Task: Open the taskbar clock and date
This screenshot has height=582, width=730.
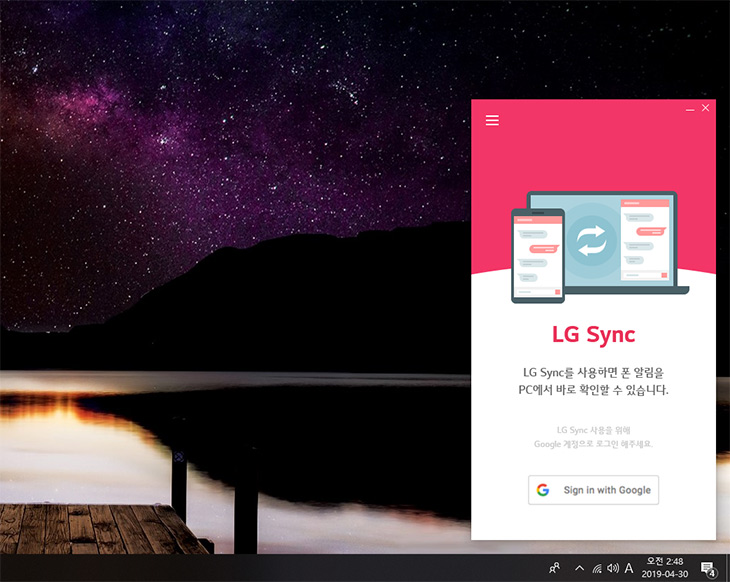Action: click(665, 568)
